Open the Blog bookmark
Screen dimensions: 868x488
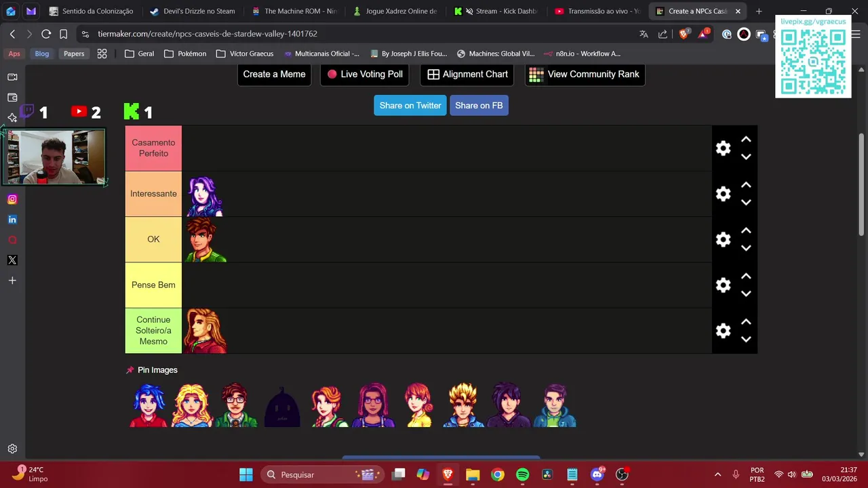tap(42, 54)
